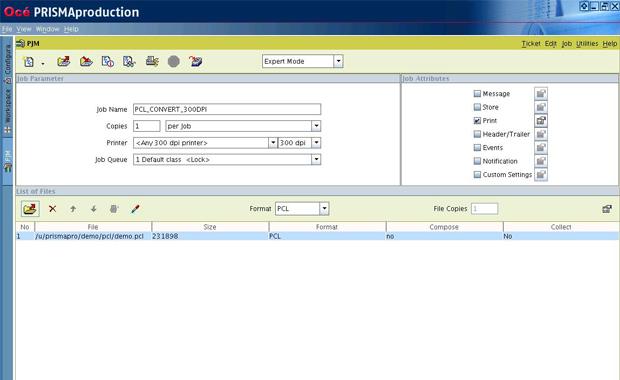Open the Job Queue dropdown
This screenshot has width=620, height=380.
coord(316,159)
